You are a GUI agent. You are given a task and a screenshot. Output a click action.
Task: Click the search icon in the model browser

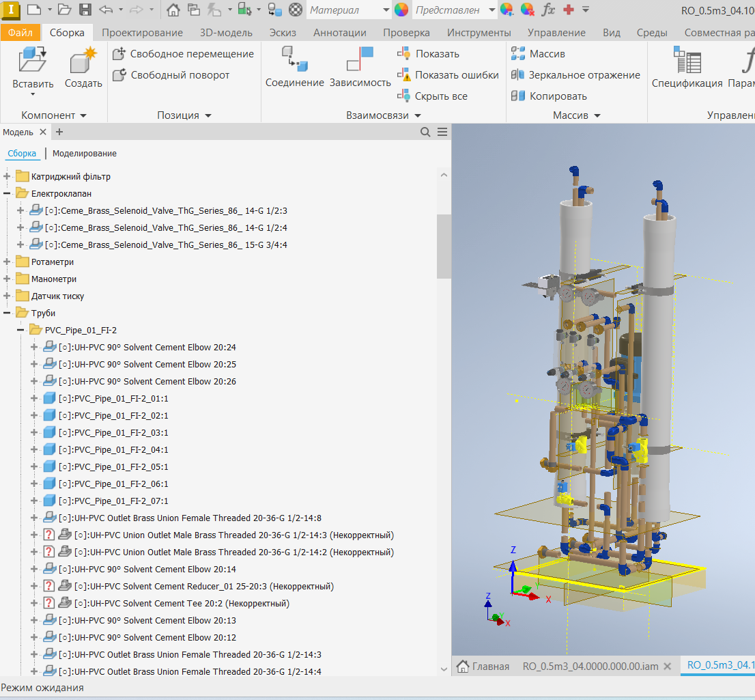425,132
